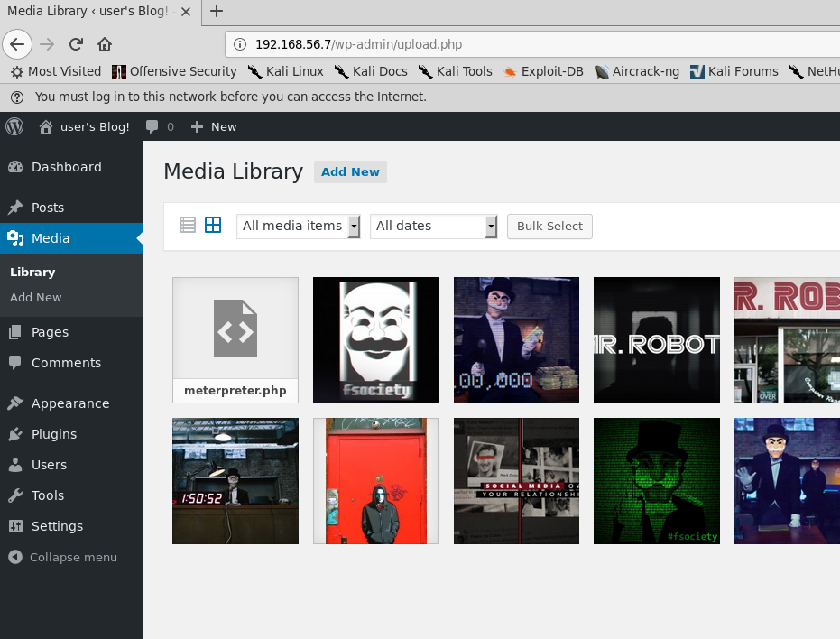This screenshot has height=639, width=840.
Task: Switch to list view mode
Action: click(188, 225)
